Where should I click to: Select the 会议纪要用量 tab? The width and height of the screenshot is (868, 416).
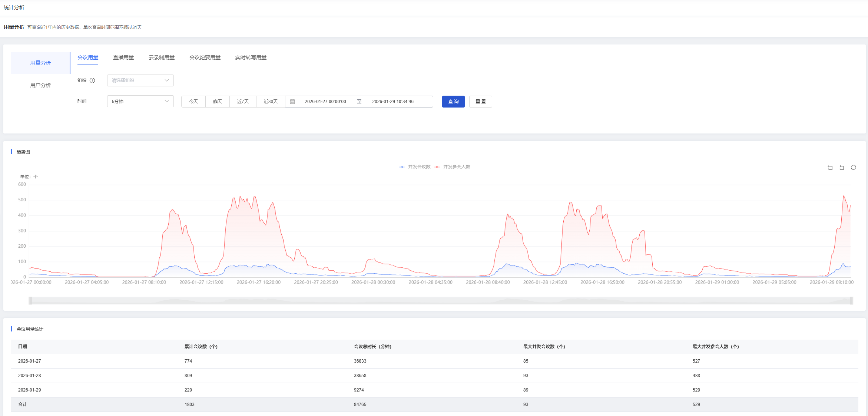click(x=205, y=57)
